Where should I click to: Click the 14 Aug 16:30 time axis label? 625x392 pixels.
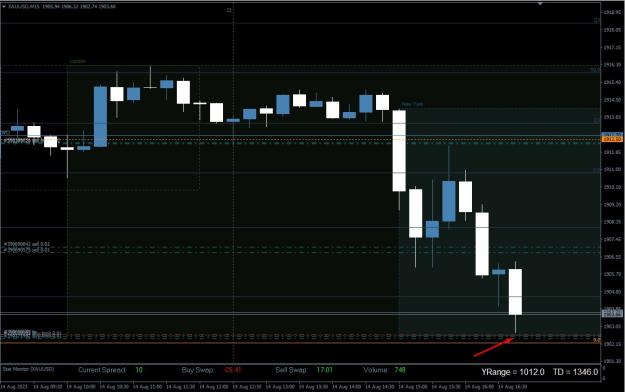(513, 387)
